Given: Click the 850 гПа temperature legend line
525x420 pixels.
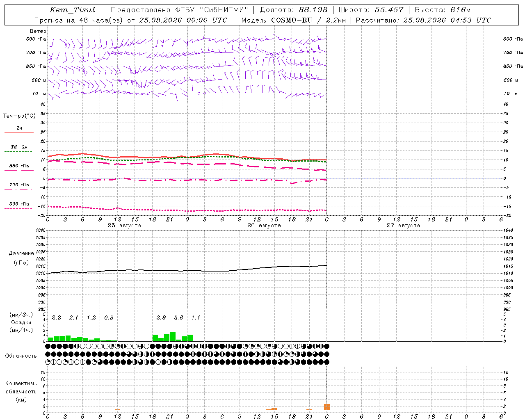Looking at the screenshot, I should 19,170.
